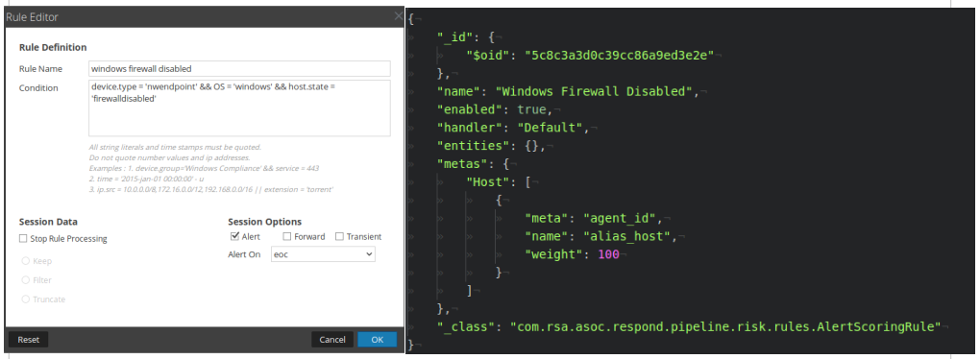Check the Forward option
This screenshot has height=359, width=980.
[x=287, y=237]
